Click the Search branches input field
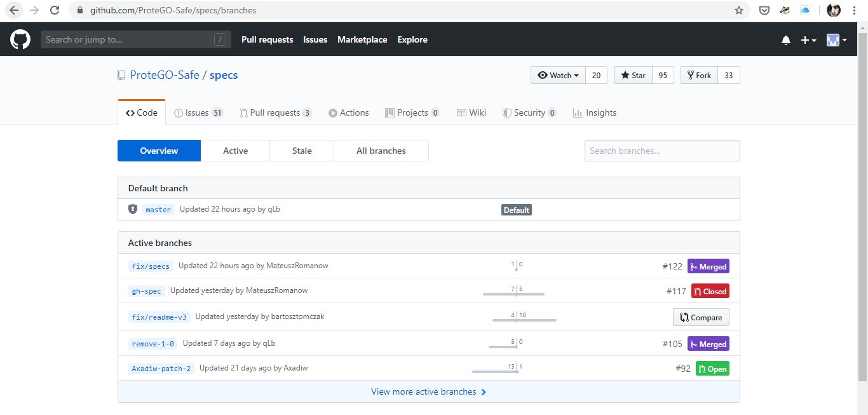The image size is (868, 415). tap(661, 151)
